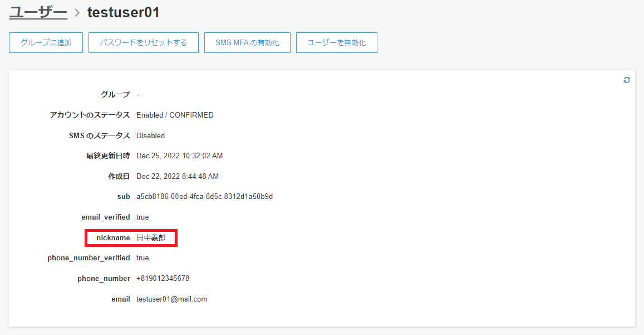The width and height of the screenshot is (644, 335).
Task: Select the グループ field dash value
Action: [136, 94]
